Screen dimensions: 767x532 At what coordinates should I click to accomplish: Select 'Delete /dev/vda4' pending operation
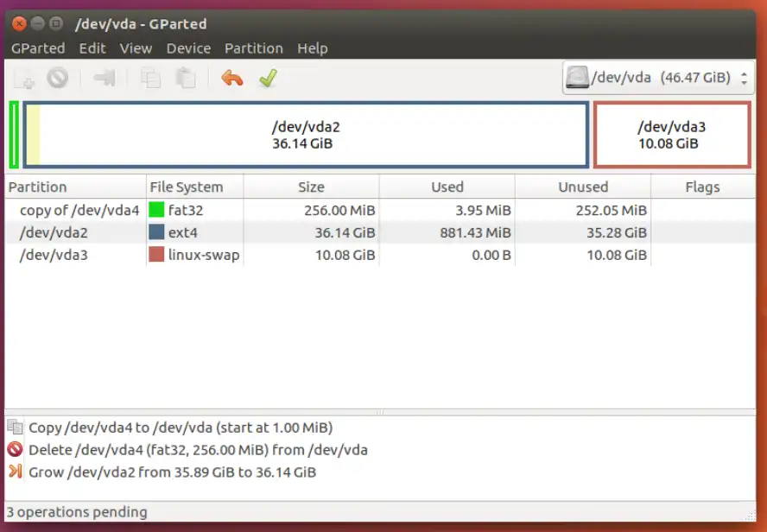tap(380, 449)
